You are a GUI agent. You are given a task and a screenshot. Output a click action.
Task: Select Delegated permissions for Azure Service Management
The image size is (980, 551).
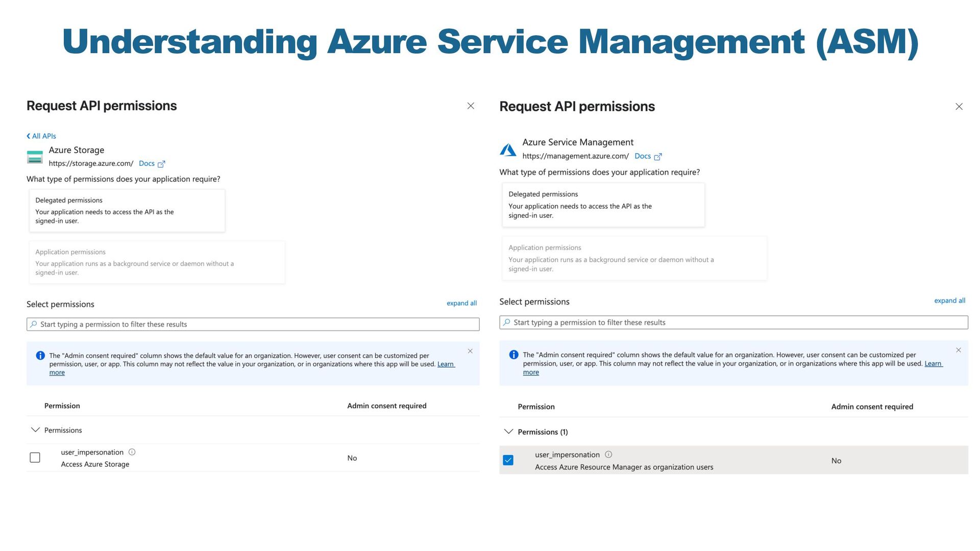pyautogui.click(x=603, y=205)
